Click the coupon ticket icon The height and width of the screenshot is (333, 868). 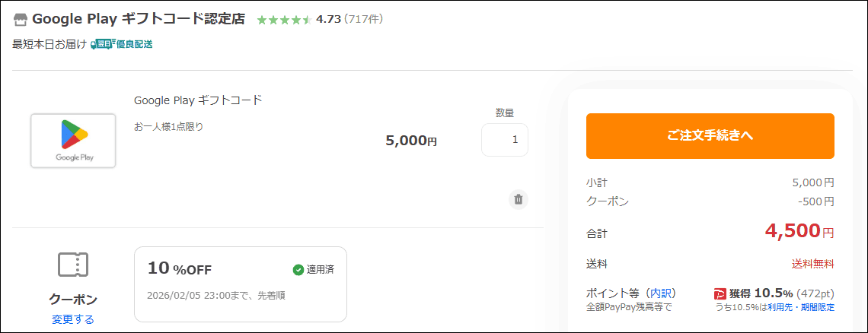coord(73,265)
